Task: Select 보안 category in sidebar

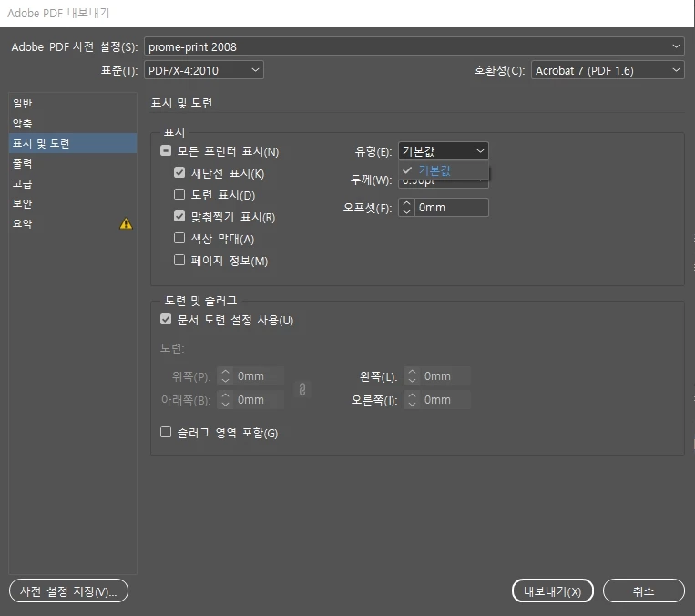Action: click(x=73, y=203)
